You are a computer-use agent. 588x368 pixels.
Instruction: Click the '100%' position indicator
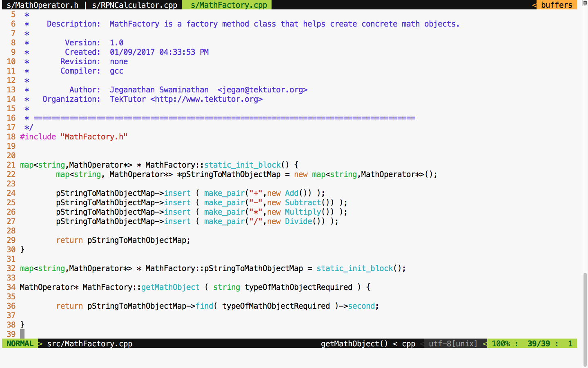coord(501,343)
